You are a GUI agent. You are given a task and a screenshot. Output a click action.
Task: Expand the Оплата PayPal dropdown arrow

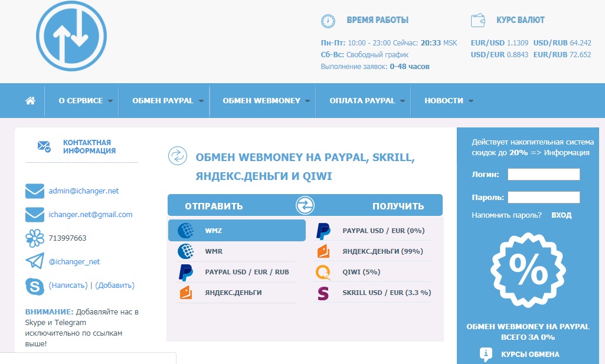click(x=403, y=101)
